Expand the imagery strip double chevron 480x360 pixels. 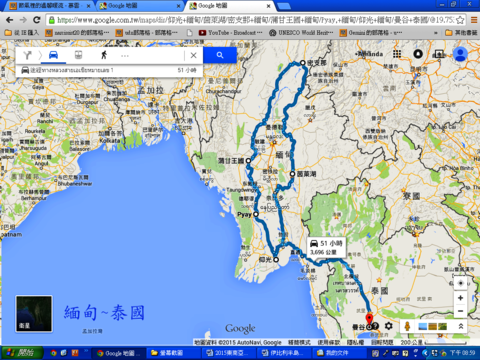(x=461, y=326)
